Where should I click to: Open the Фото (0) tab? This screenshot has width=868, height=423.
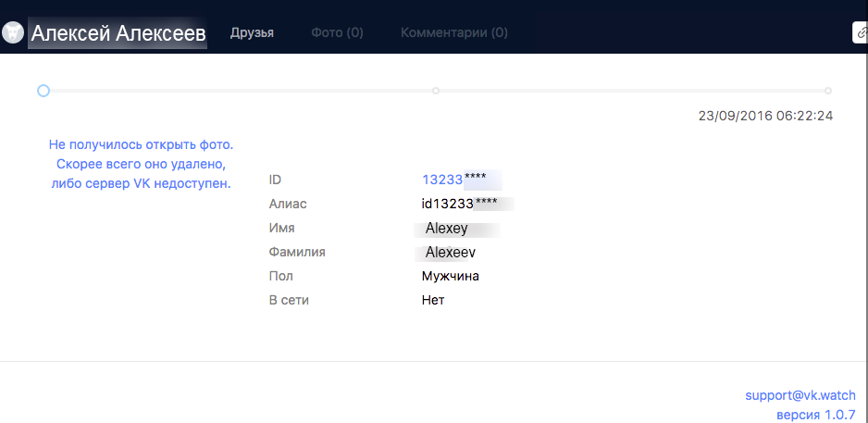point(337,33)
